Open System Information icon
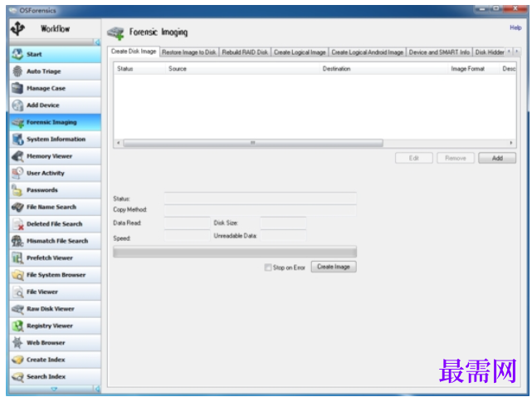The width and height of the screenshot is (532, 397). tap(17, 140)
